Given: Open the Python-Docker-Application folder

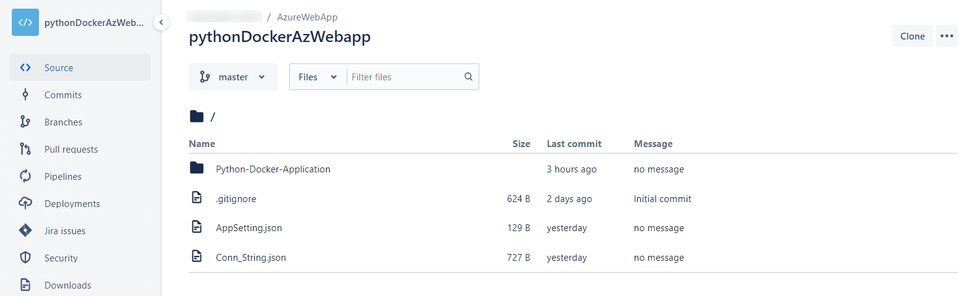Looking at the screenshot, I should click(x=273, y=169).
